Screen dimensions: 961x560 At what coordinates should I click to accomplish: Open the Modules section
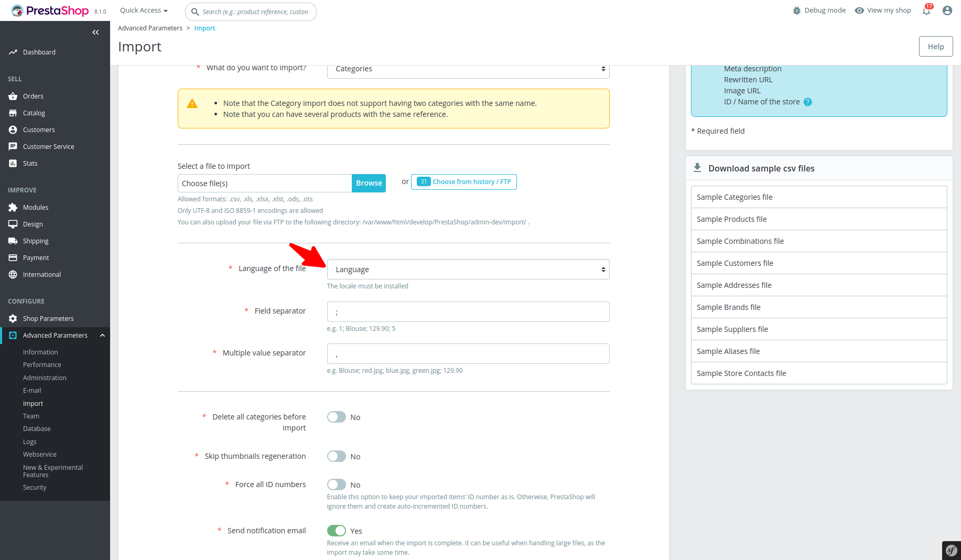point(35,207)
